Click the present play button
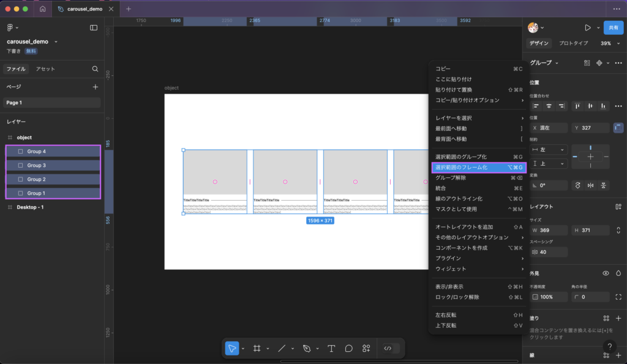 tap(587, 28)
